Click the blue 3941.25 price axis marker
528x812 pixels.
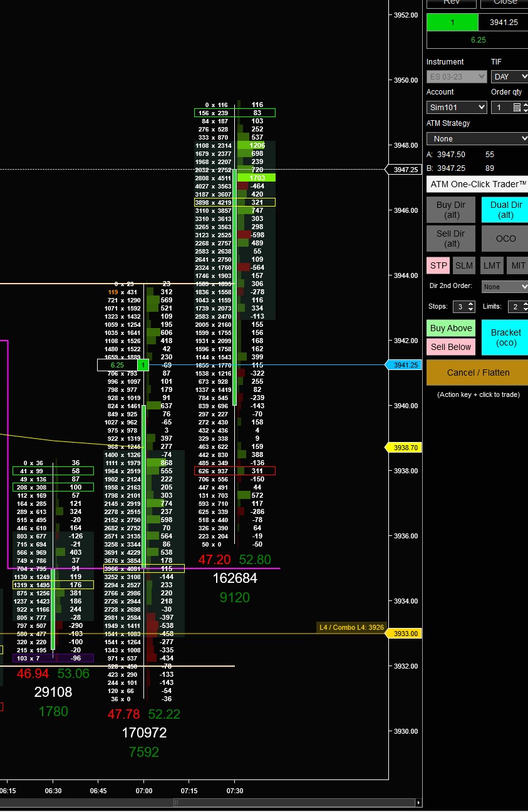[404, 365]
